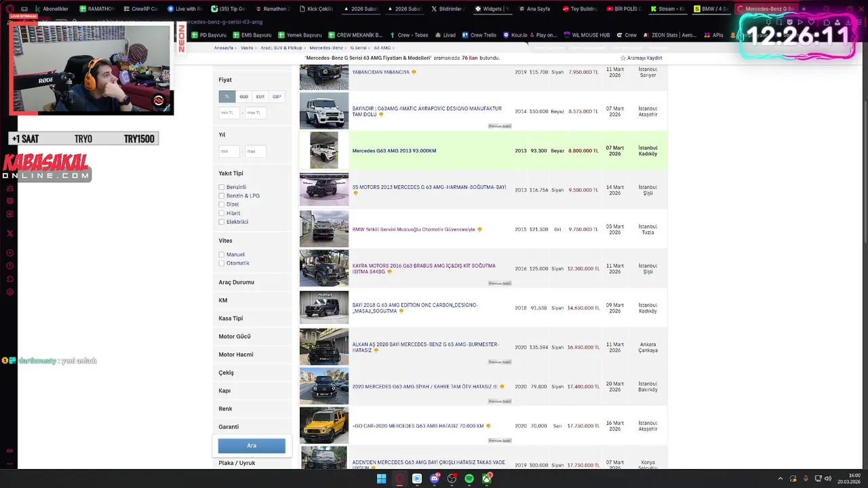The width and height of the screenshot is (868, 488).
Task: Open the Opera sidebar settings gear icon
Action: (9, 292)
